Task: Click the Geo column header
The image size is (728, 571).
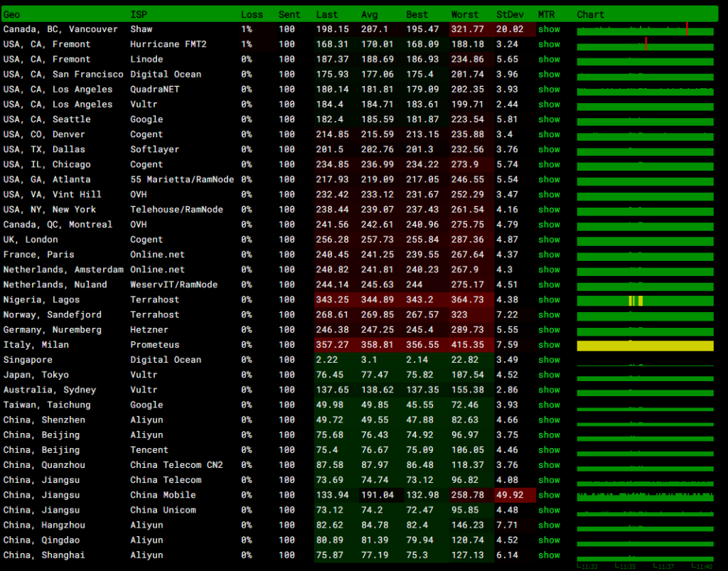Action: click(11, 14)
